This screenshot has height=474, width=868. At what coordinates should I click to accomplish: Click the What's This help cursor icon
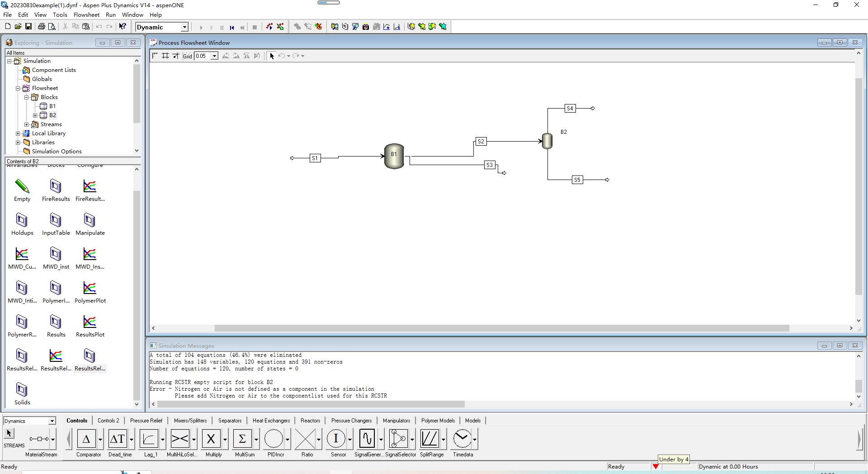click(123, 27)
